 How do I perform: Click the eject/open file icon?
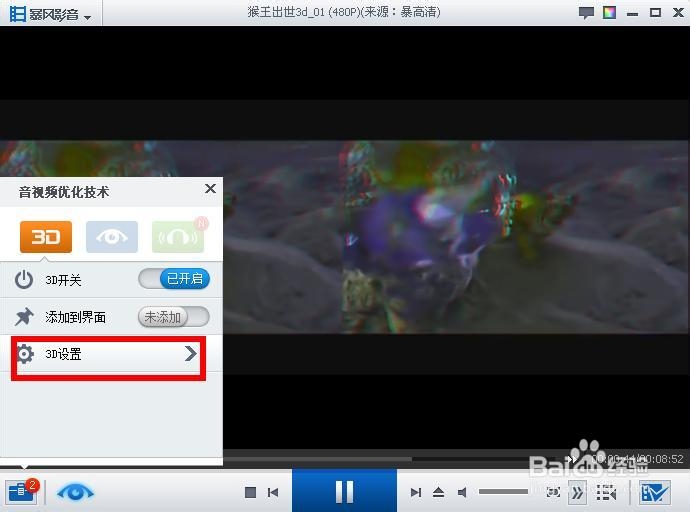[x=438, y=492]
